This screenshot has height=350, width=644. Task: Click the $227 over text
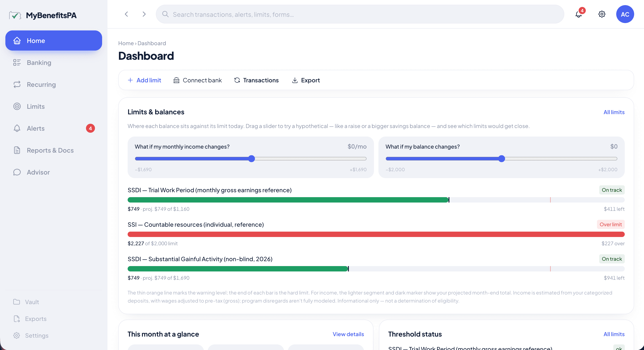(x=613, y=243)
